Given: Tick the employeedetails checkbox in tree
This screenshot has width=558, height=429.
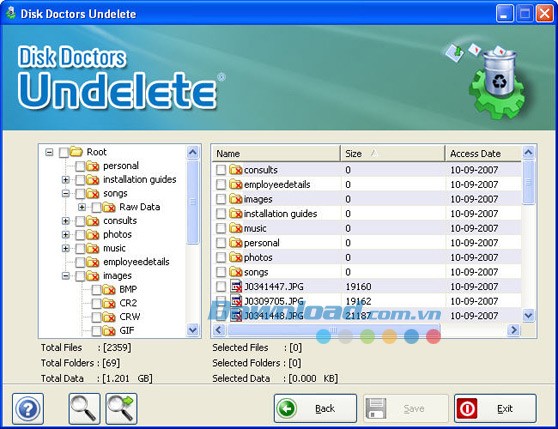Looking at the screenshot, I should 80,262.
